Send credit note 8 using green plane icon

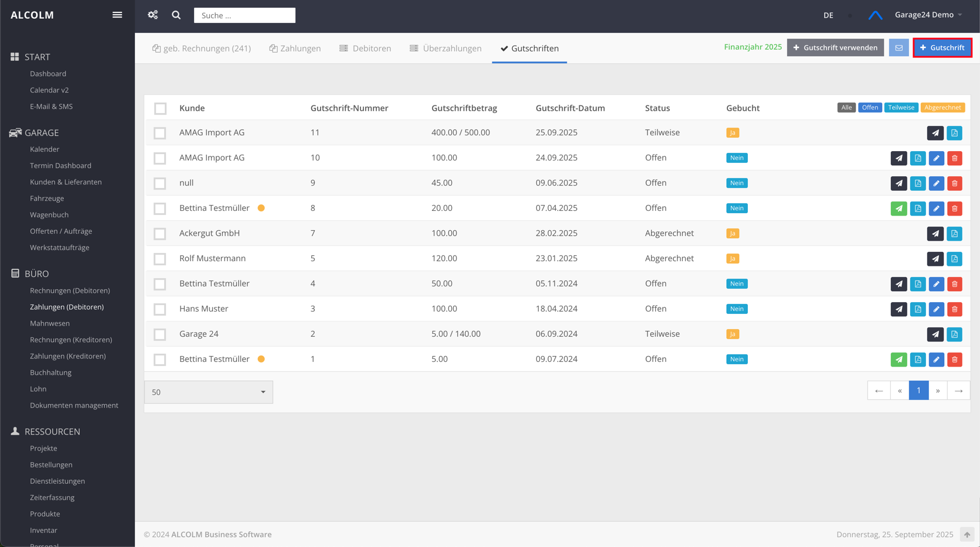[899, 208]
